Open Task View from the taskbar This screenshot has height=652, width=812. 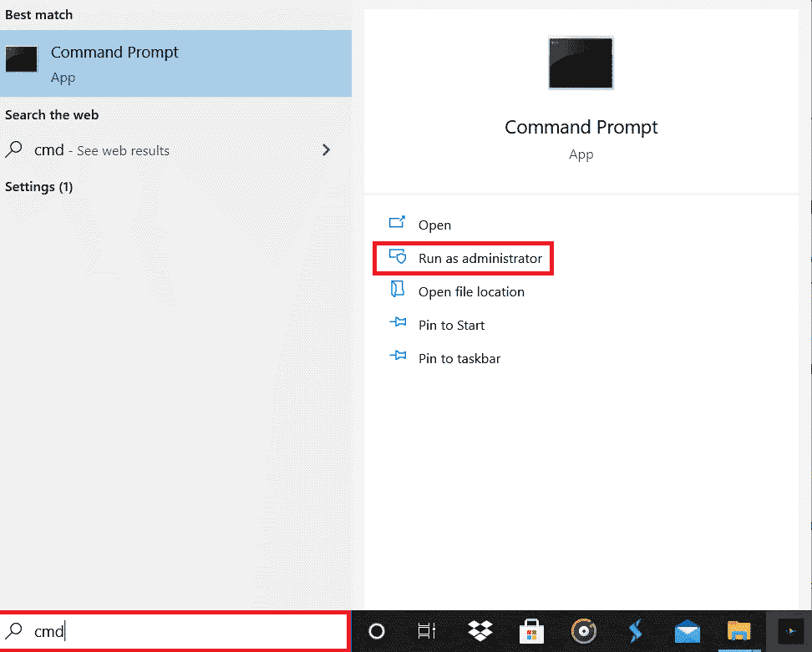click(427, 631)
